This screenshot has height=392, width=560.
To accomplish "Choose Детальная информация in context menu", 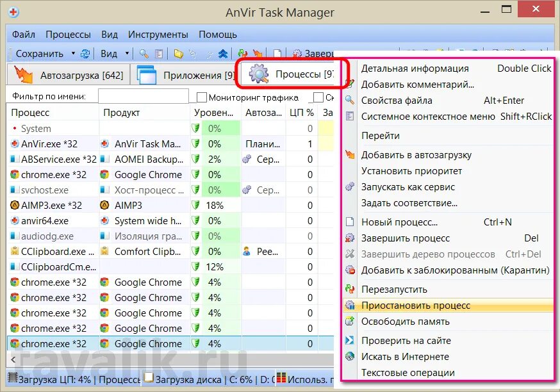I will pyautogui.click(x=448, y=68).
